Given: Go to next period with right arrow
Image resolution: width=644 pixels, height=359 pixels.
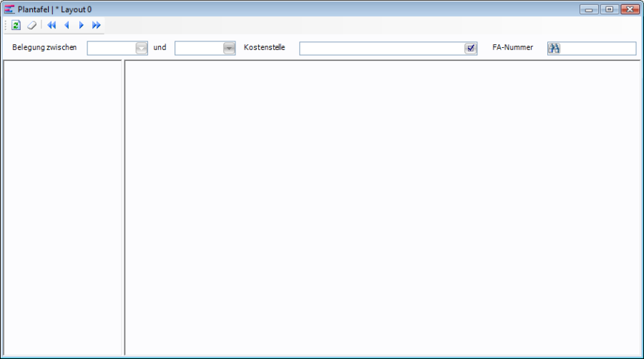Looking at the screenshot, I should (x=82, y=25).
